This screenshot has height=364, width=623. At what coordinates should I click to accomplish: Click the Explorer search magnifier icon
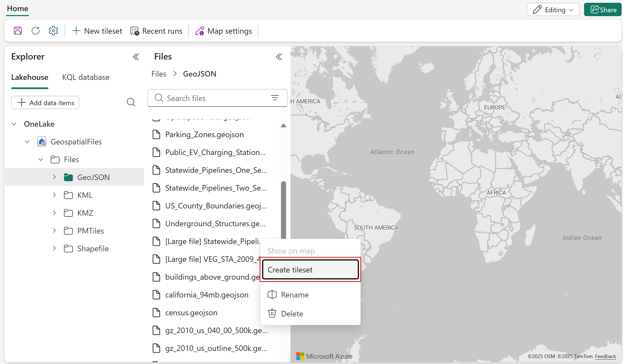tap(131, 102)
